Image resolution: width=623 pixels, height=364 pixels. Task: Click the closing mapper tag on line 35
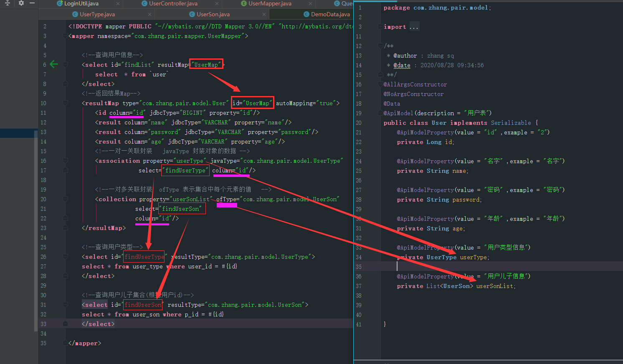[85, 343]
